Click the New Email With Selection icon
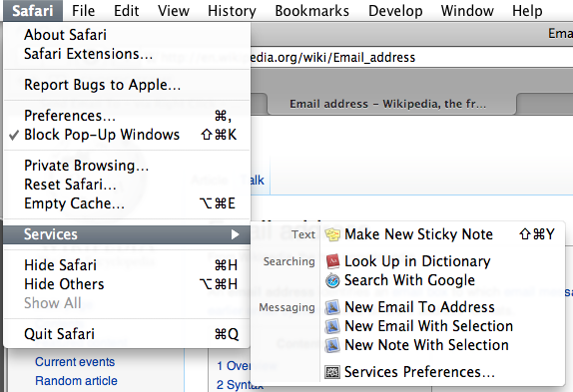This screenshot has width=573, height=392. (x=332, y=326)
